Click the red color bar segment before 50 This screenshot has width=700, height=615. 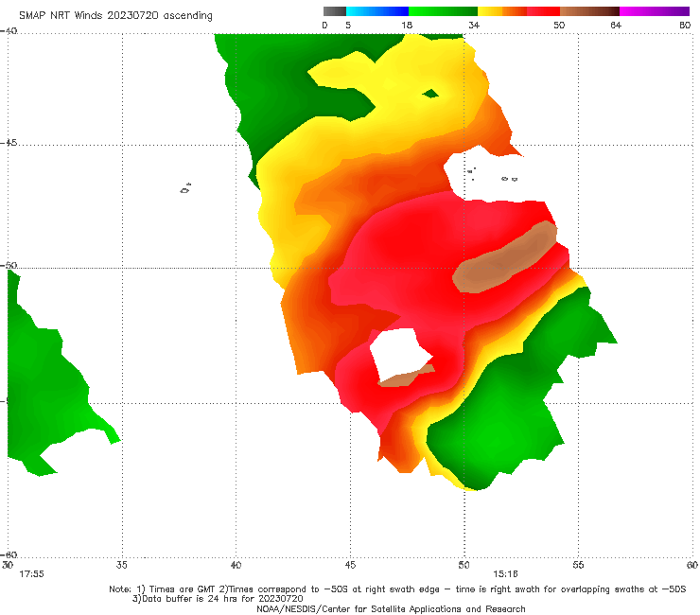click(543, 11)
